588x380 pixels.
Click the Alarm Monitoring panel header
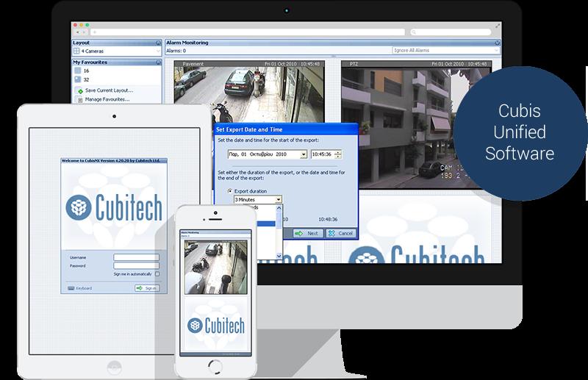click(333, 43)
